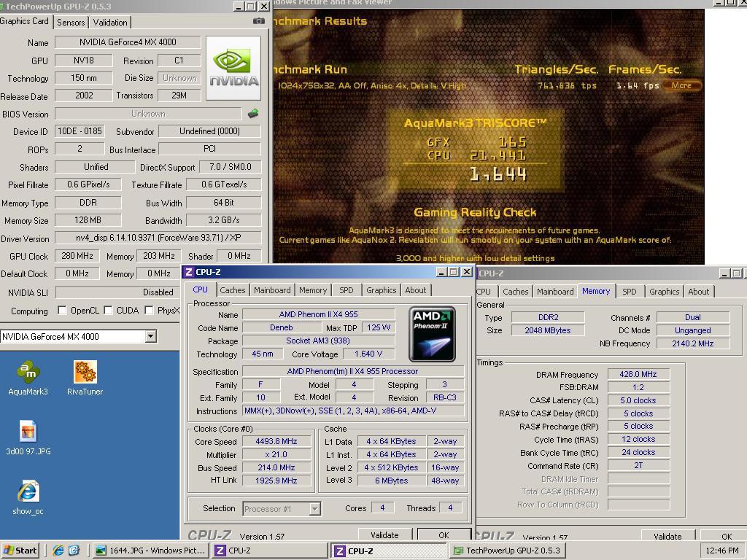Switch to the GPU-Z Validation tab
Image resolution: width=747 pixels, height=560 pixels.
coord(110,23)
